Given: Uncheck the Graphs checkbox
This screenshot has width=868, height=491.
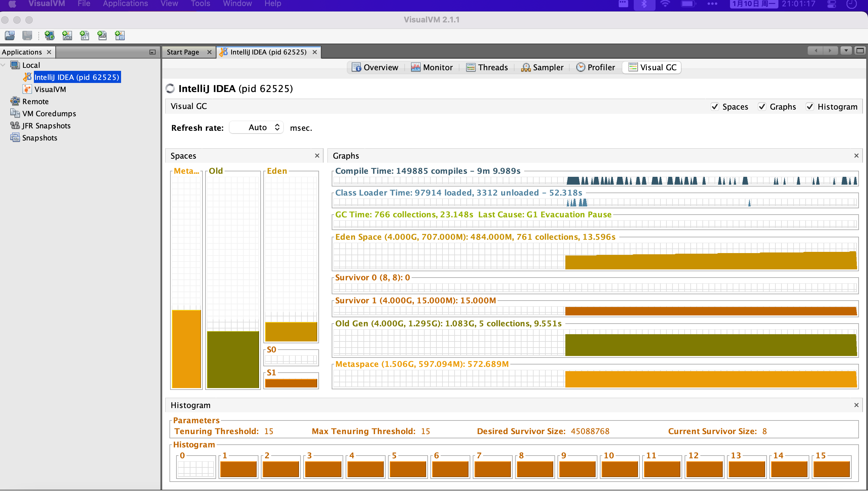Looking at the screenshot, I should [762, 107].
